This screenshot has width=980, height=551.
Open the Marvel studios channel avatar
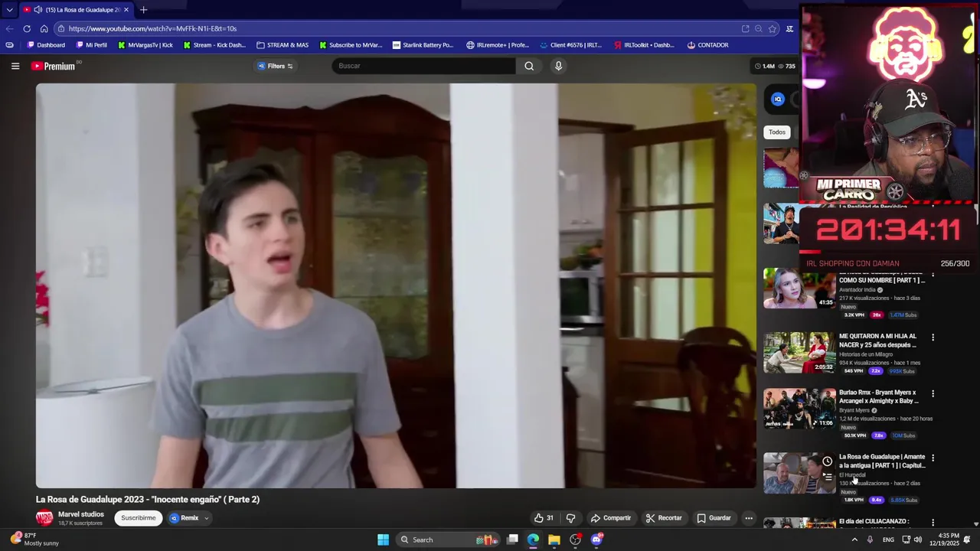tap(44, 518)
